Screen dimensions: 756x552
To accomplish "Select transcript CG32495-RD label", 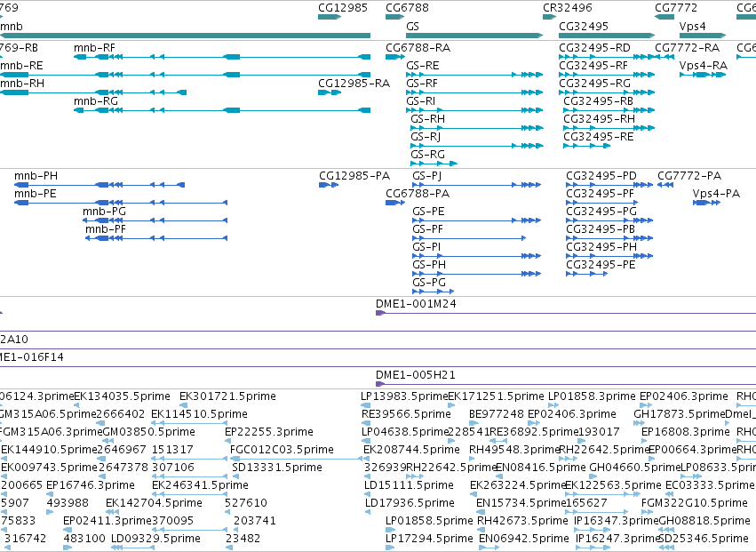I will (594, 48).
